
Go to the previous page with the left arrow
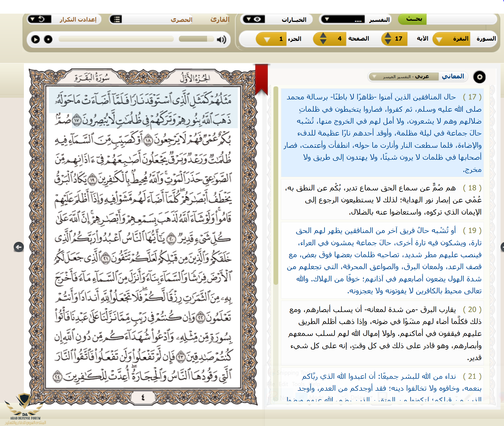click(19, 247)
